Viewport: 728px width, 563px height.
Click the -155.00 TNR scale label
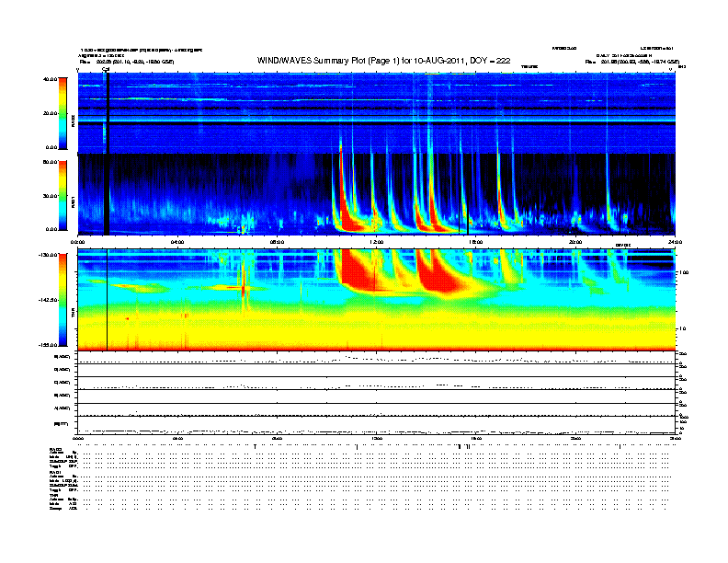coord(49,345)
